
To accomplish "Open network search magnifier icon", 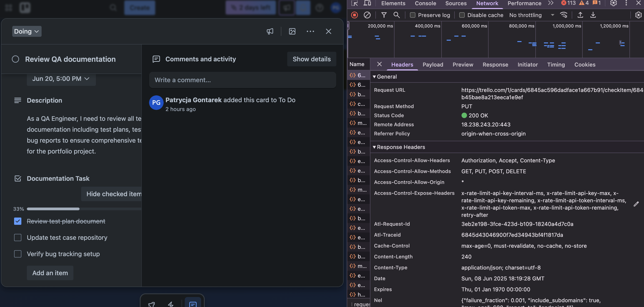I will click(x=397, y=15).
